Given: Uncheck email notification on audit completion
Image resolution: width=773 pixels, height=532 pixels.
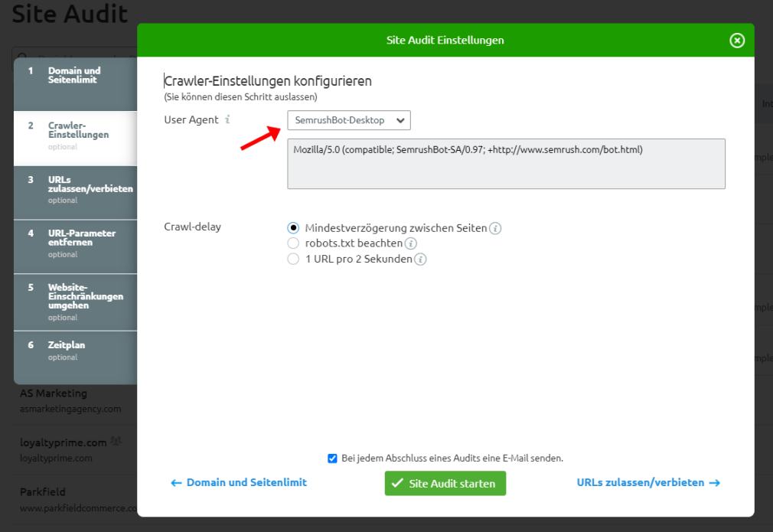Looking at the screenshot, I should click(332, 459).
